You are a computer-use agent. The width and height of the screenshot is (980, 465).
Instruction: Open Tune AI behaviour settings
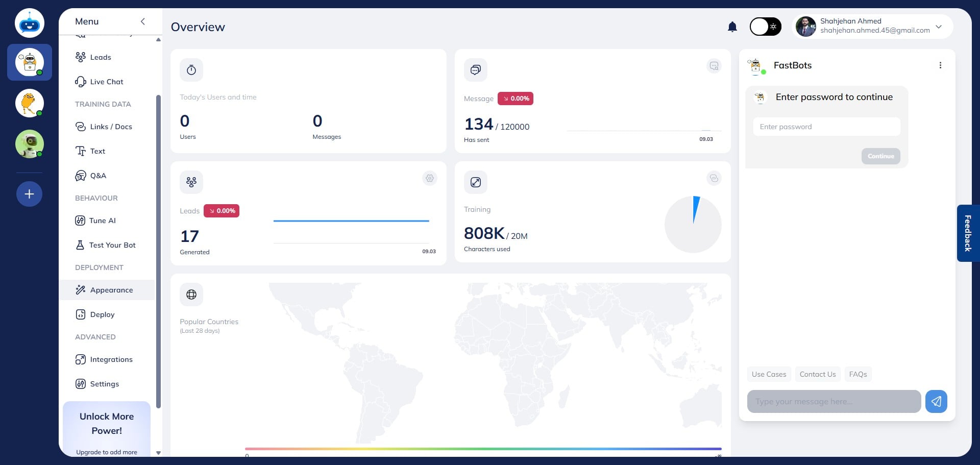coord(107,221)
